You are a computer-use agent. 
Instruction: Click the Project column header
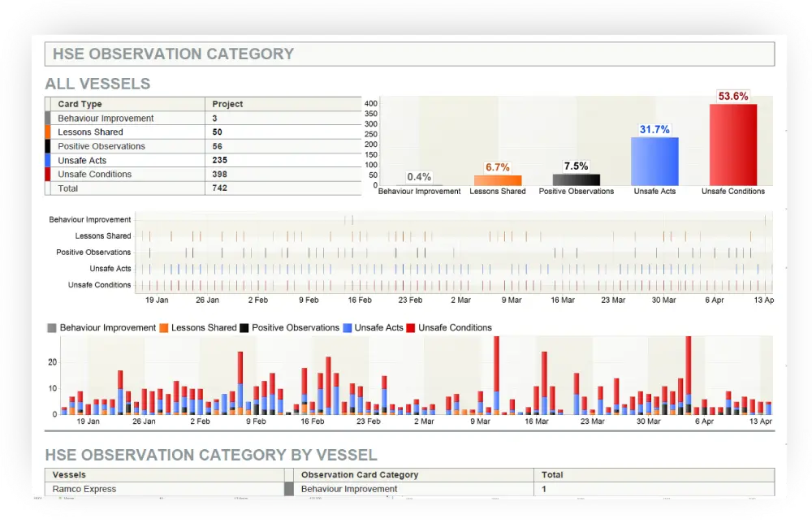pyautogui.click(x=227, y=104)
